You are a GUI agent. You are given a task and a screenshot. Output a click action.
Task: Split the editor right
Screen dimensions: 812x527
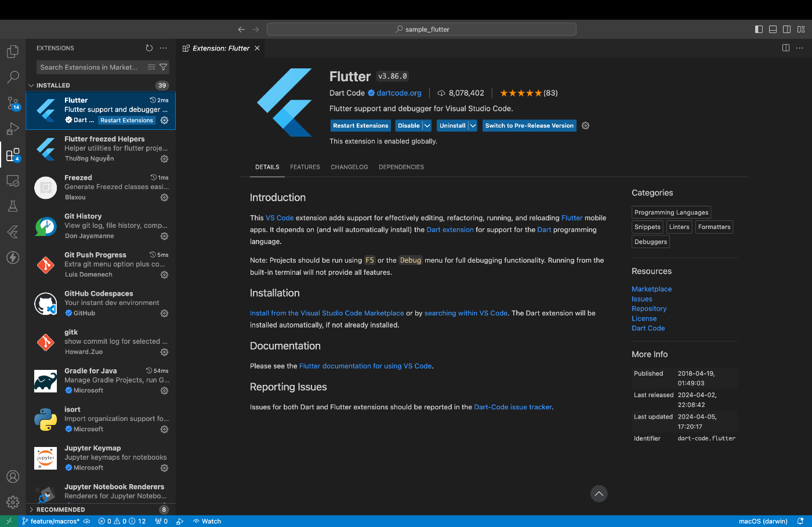point(786,48)
